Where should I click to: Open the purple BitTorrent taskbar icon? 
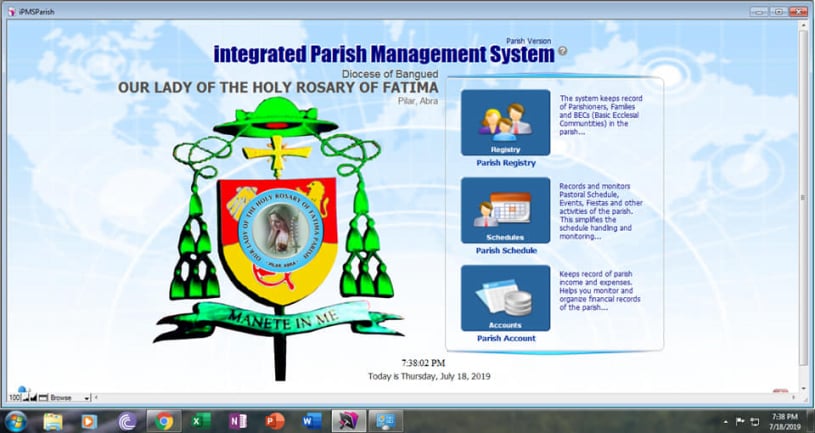click(x=127, y=421)
